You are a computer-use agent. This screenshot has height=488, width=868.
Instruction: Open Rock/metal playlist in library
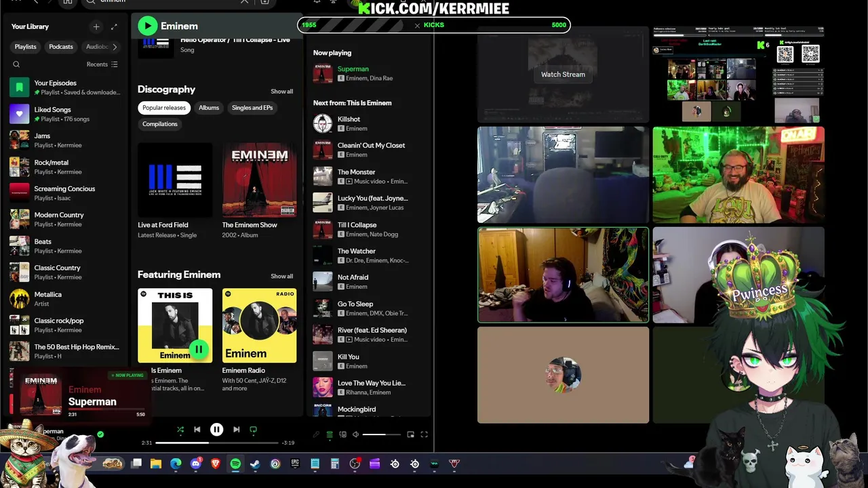point(66,167)
